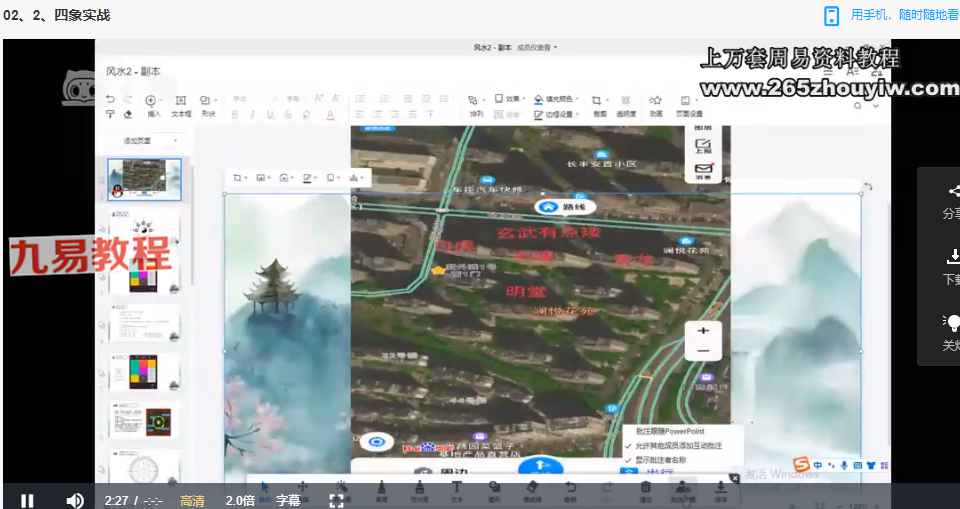Open the 效果 effects dropdown
Image resolution: width=960 pixels, height=509 pixels.
(508, 99)
